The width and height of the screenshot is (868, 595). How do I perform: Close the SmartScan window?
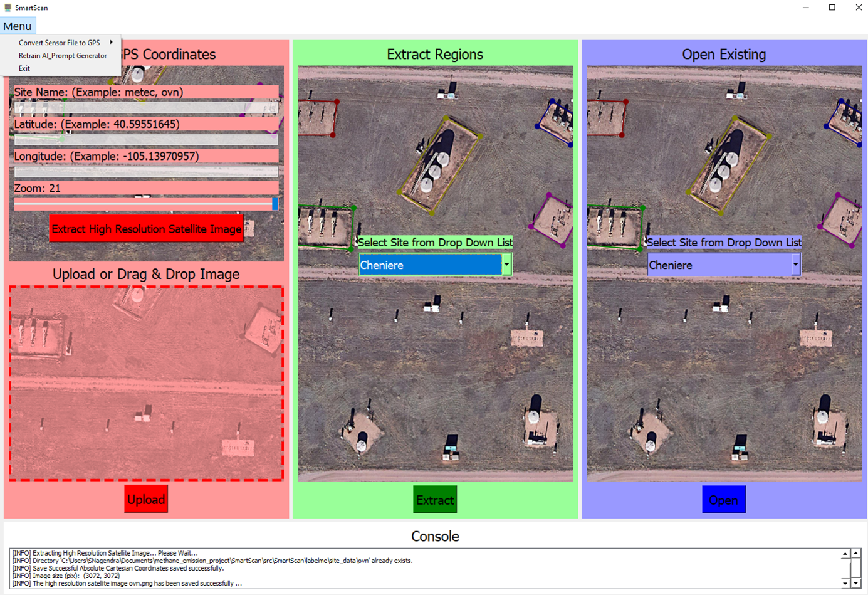[x=859, y=8]
